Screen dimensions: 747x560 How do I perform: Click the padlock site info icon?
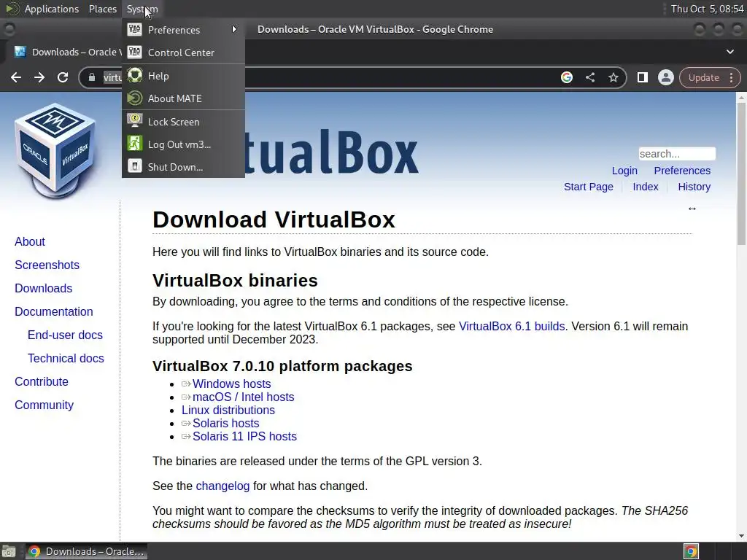92,77
